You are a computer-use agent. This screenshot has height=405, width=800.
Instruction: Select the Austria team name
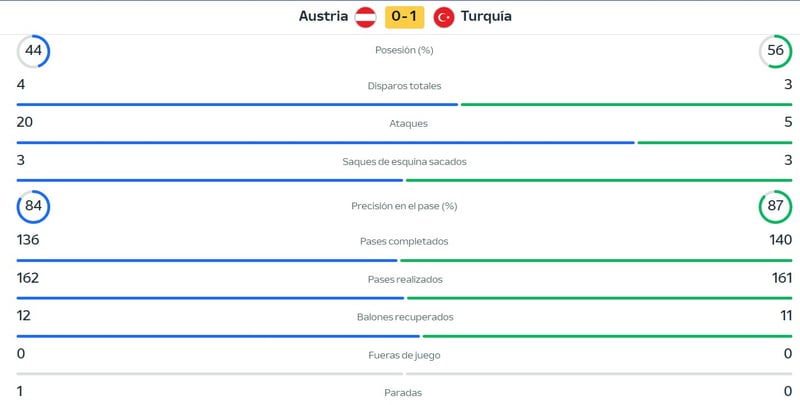click(x=323, y=17)
